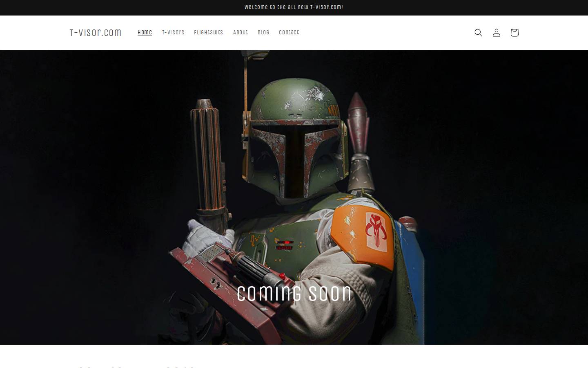588x368 pixels.
Task: Open the Contact menu item
Action: 289,33
